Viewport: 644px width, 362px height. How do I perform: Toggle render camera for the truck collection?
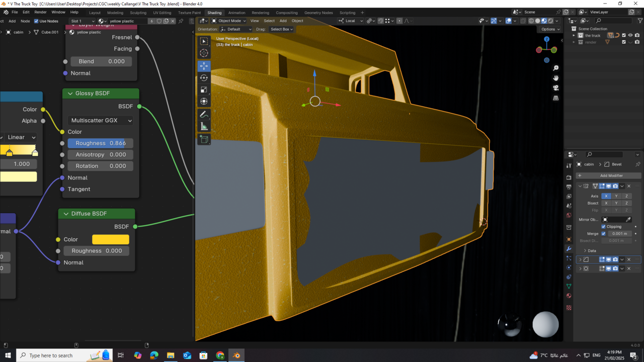pos(637,35)
